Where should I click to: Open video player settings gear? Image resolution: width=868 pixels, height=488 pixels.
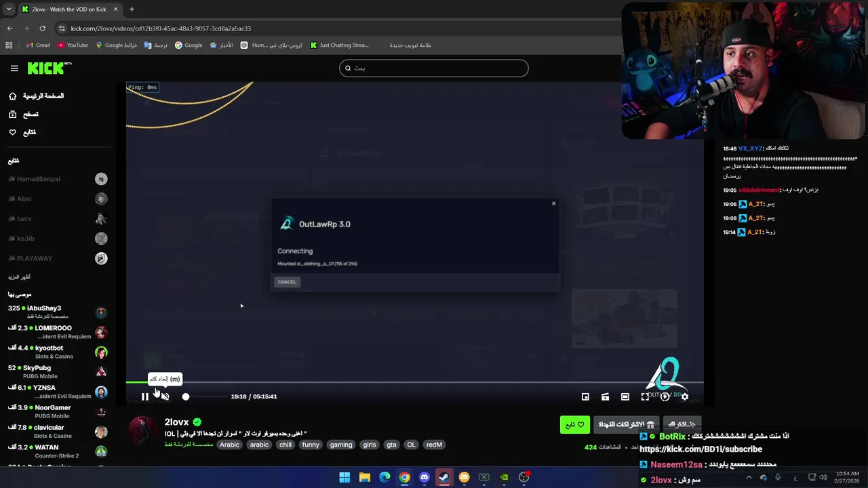(x=685, y=396)
